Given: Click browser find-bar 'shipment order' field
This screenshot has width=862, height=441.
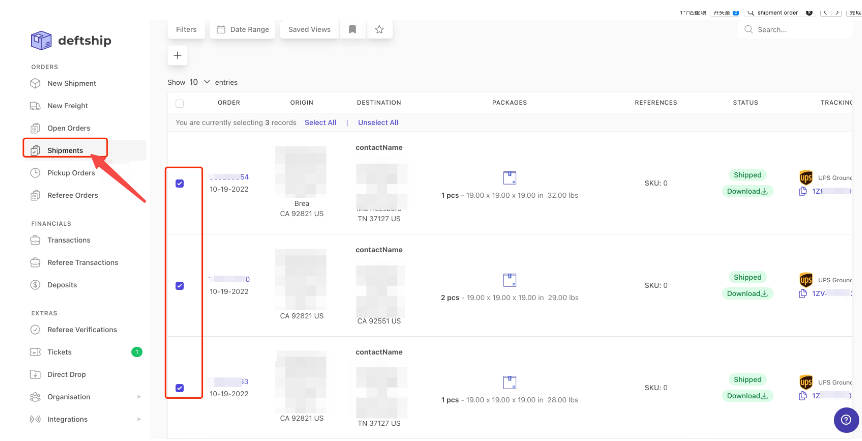Looking at the screenshot, I should click(777, 12).
